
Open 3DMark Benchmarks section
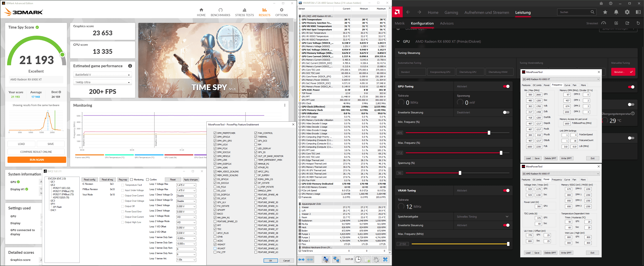(x=220, y=12)
